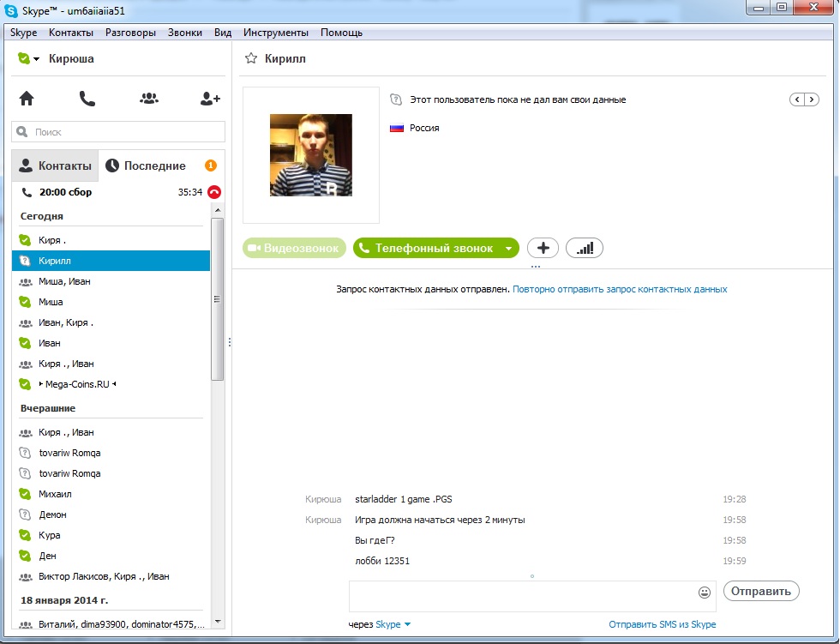Expand the Телефонный звонок dropdown arrow
This screenshot has height=644, width=840.
(508, 248)
